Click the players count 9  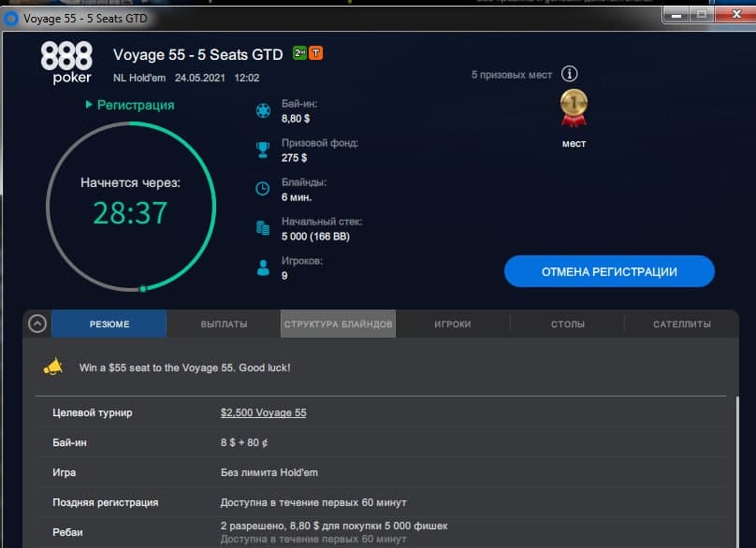(284, 276)
